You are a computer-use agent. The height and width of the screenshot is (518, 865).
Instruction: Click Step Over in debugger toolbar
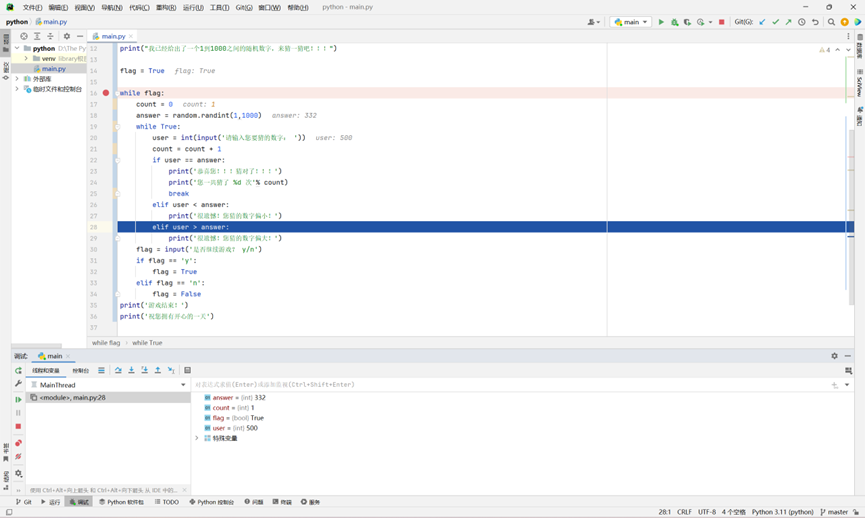click(118, 370)
